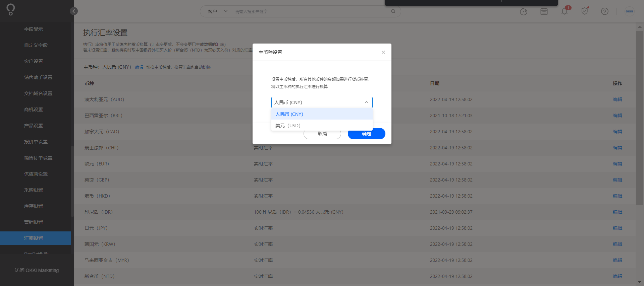This screenshot has width=644, height=286.
Task: Open the help question mark icon
Action: point(605,11)
